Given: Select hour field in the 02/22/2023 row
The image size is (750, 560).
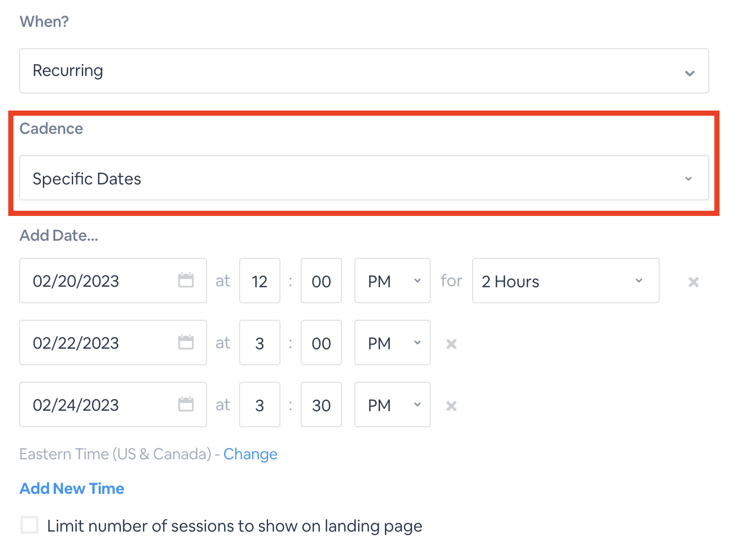Looking at the screenshot, I should tap(260, 343).
